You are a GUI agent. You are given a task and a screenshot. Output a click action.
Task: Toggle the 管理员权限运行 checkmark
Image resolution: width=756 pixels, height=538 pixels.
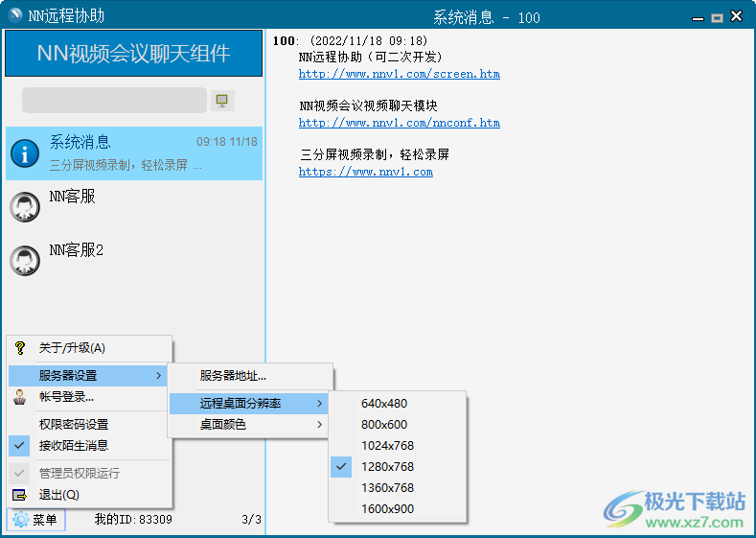coord(19,474)
